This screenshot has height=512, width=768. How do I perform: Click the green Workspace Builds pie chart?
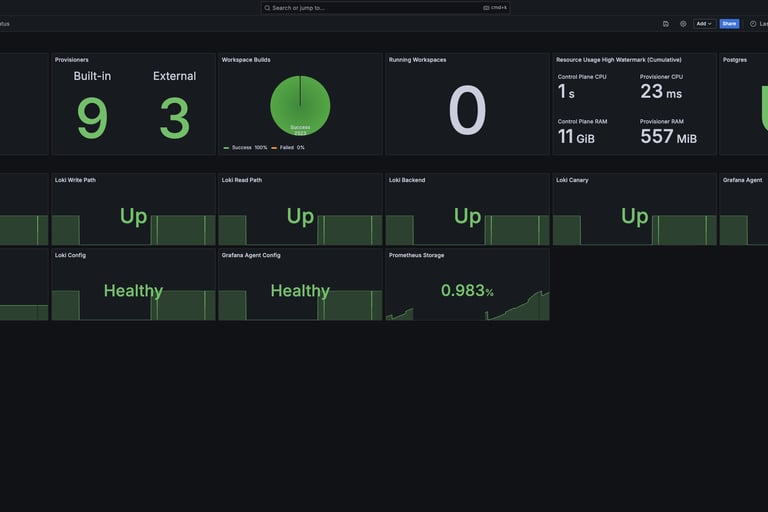coord(300,105)
